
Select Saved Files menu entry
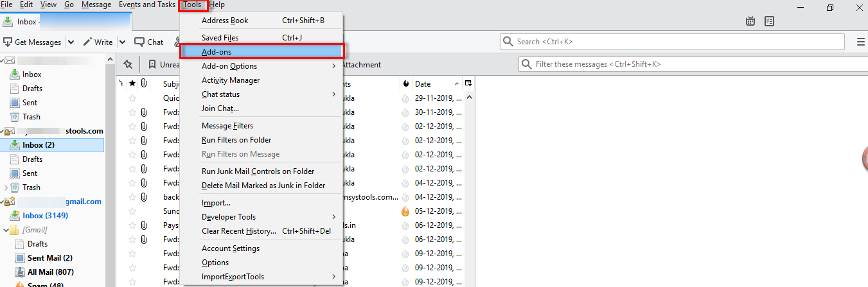[261, 38]
